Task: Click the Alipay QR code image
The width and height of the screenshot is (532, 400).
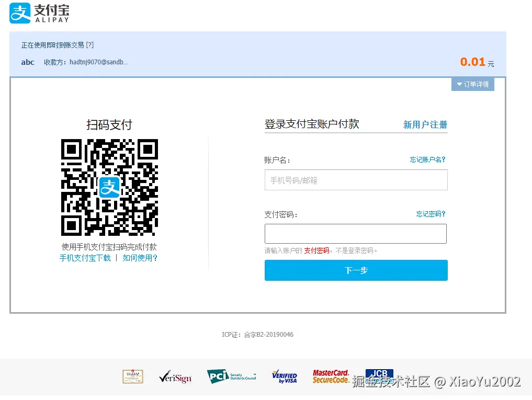Action: [x=109, y=187]
